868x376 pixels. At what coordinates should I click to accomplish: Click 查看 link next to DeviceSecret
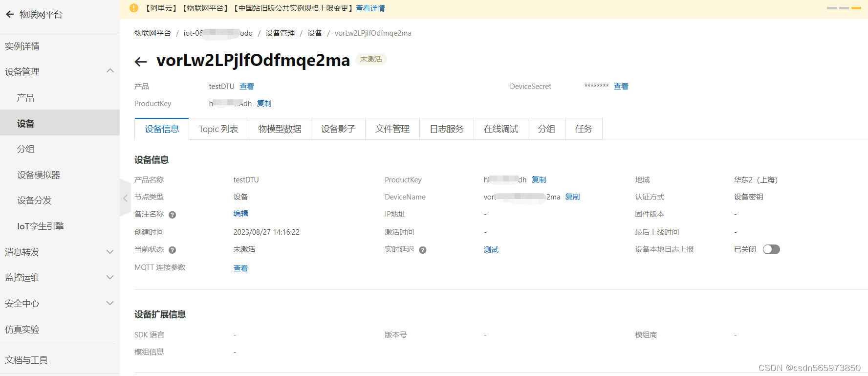pyautogui.click(x=621, y=87)
